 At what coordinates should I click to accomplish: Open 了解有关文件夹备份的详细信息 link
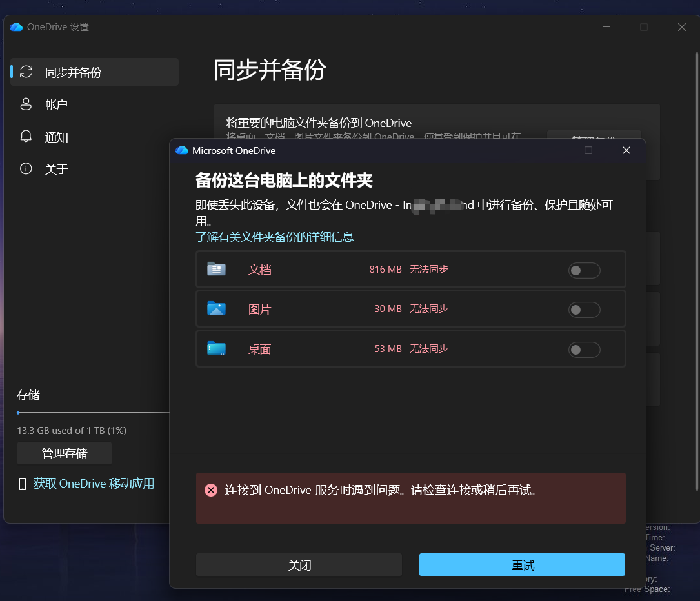(275, 237)
